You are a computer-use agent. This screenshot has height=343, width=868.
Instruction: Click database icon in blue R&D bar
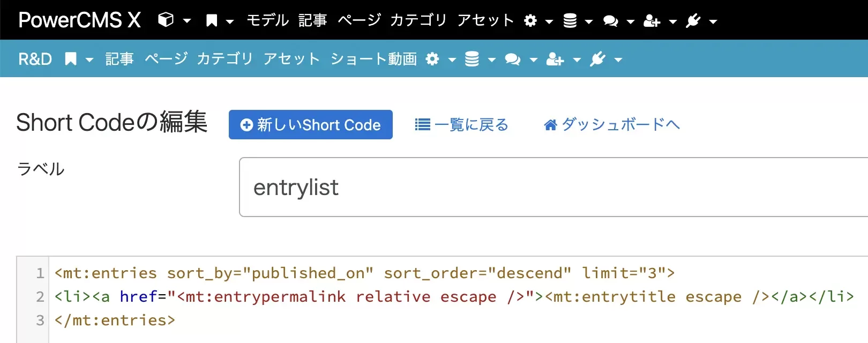(472, 59)
